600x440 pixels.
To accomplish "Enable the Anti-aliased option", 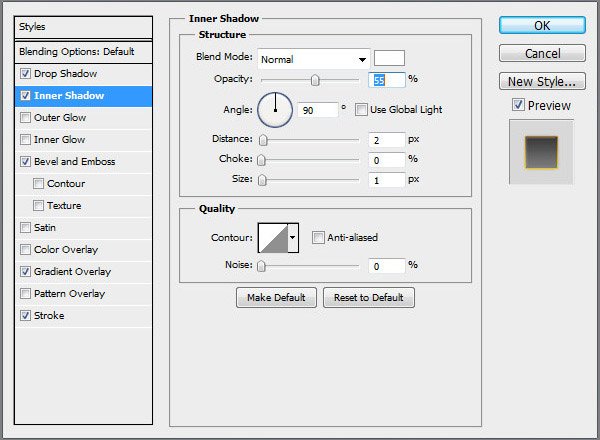I will (x=318, y=237).
